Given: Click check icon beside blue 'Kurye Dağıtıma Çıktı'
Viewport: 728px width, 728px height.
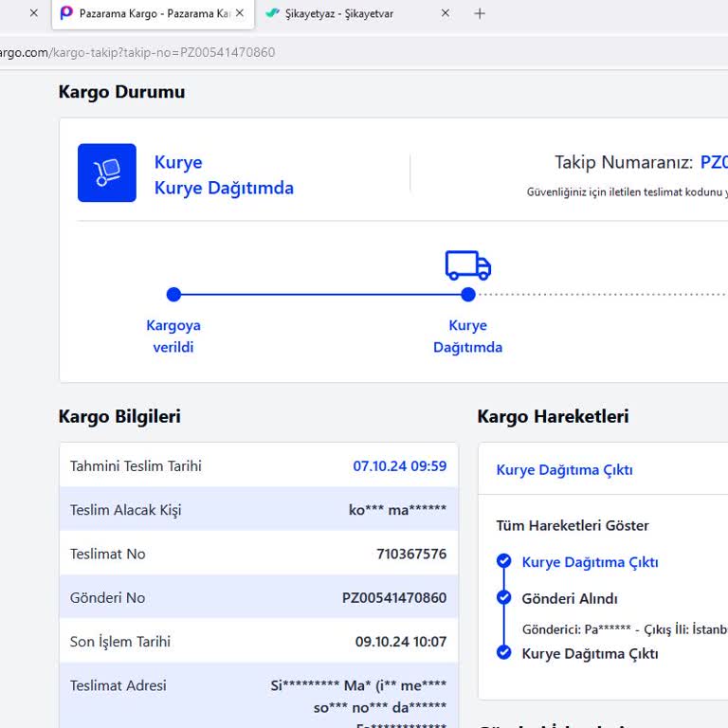Looking at the screenshot, I should coord(503,561).
